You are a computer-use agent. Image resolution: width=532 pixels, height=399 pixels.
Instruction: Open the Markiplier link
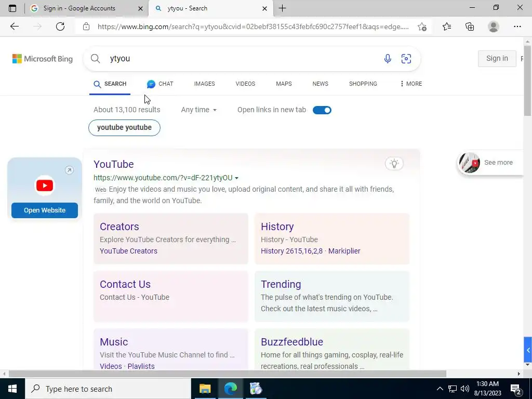[x=344, y=251]
